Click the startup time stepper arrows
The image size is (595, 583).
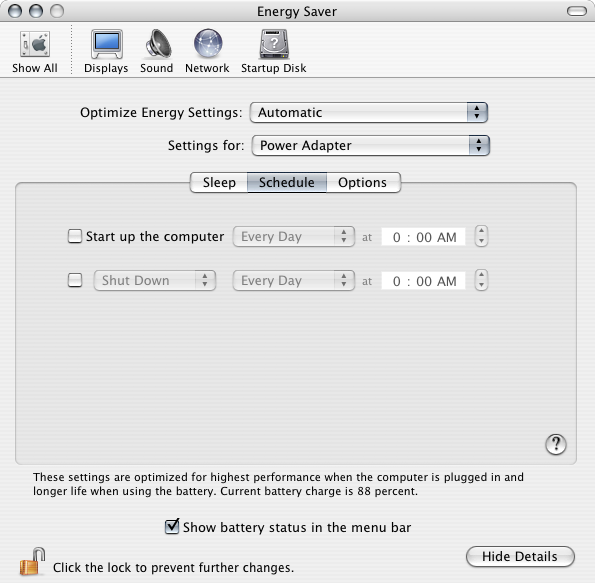coord(481,236)
